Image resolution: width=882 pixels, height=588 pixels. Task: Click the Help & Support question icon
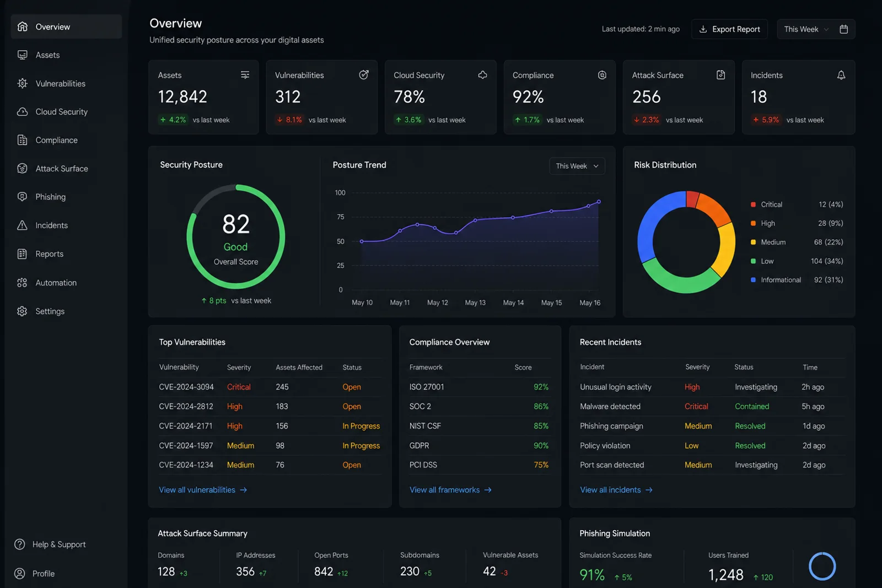tap(20, 544)
